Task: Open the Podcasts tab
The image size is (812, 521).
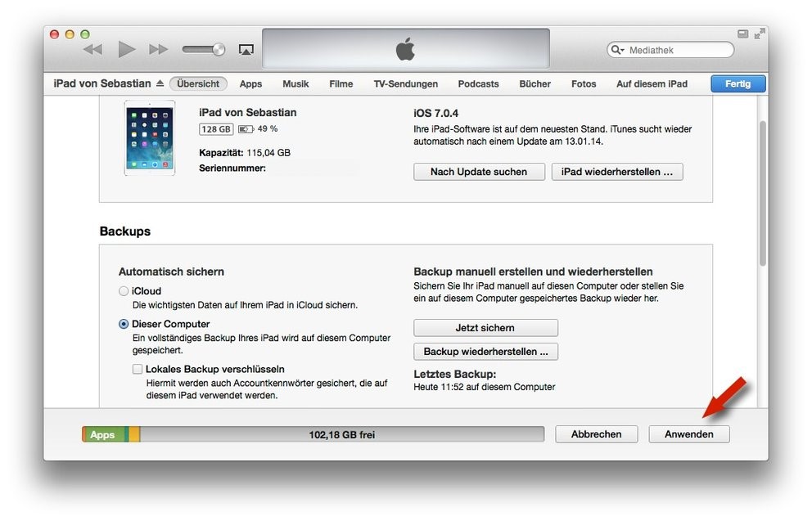Action: pyautogui.click(x=478, y=83)
